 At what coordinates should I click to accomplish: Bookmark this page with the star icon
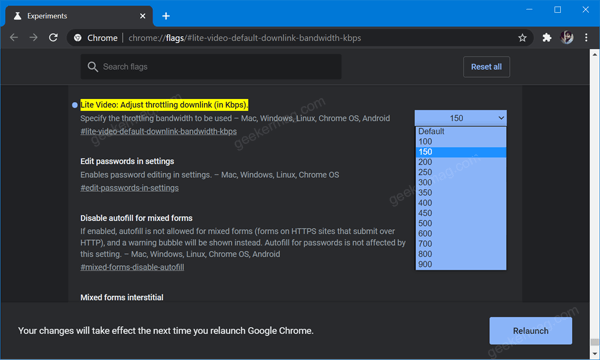522,37
